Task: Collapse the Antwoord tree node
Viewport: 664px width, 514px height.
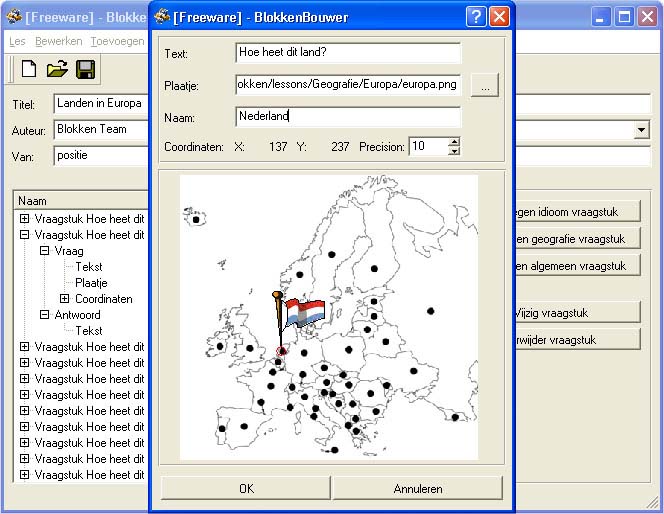Action: (x=44, y=315)
